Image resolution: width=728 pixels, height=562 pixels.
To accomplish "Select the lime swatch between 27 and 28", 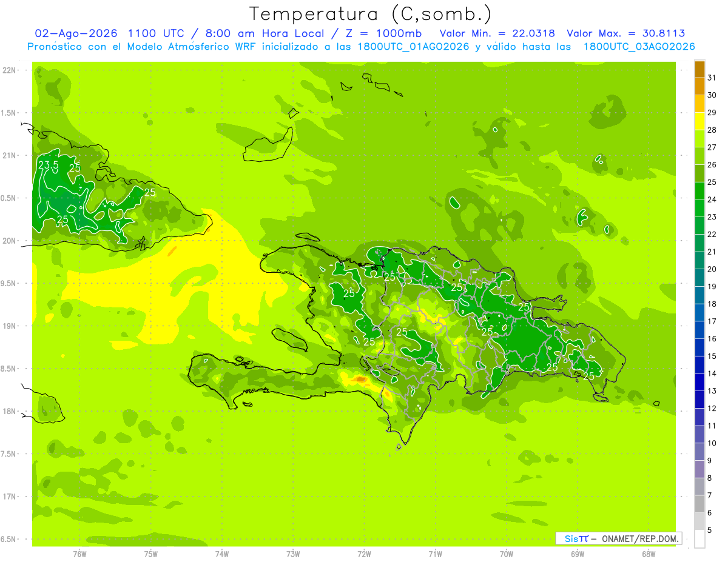I will (x=699, y=138).
